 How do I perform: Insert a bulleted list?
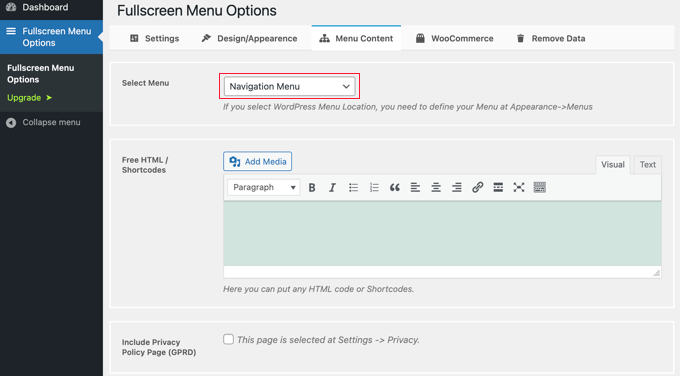click(x=353, y=187)
